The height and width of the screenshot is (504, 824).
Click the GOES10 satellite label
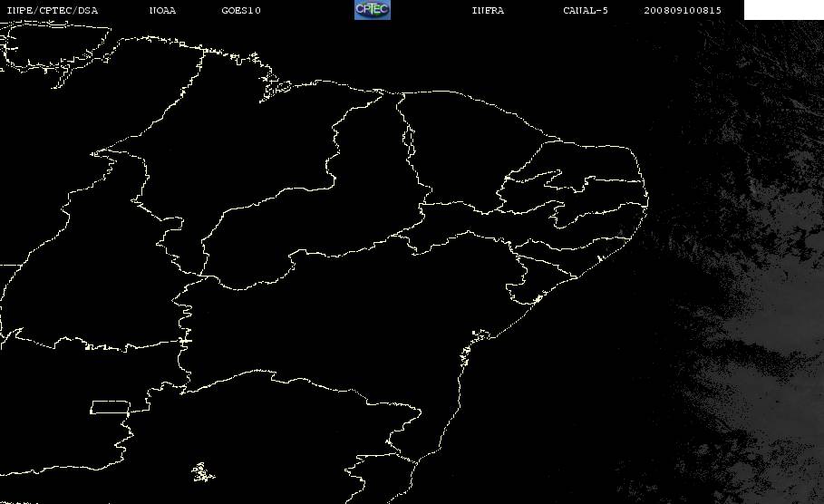tap(241, 11)
